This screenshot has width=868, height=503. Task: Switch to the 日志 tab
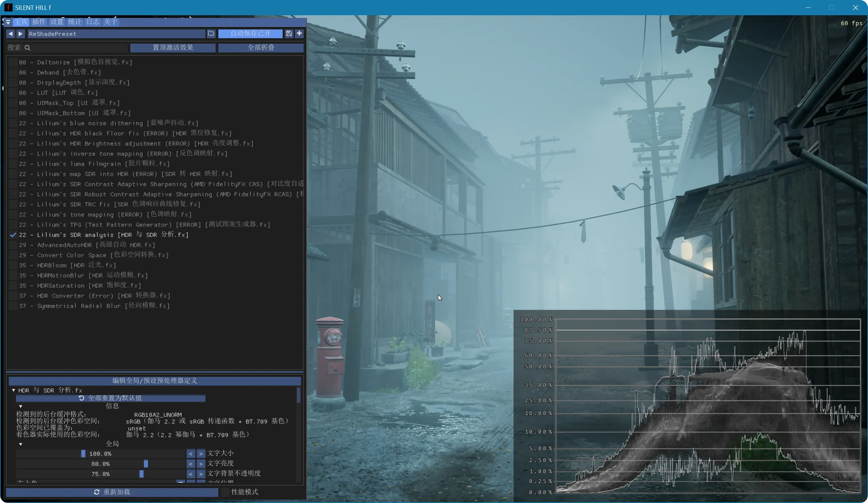pyautogui.click(x=93, y=22)
